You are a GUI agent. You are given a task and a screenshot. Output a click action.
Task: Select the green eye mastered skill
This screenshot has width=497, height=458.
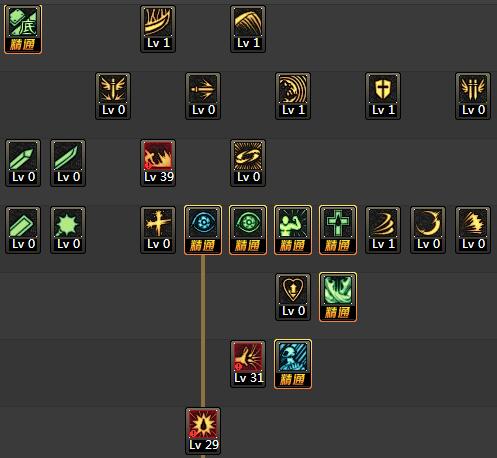(248, 230)
